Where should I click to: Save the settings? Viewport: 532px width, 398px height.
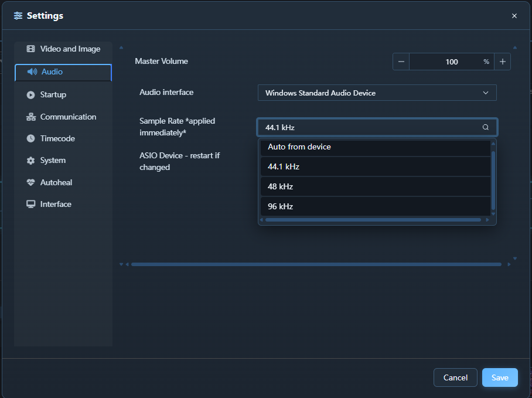pos(500,377)
